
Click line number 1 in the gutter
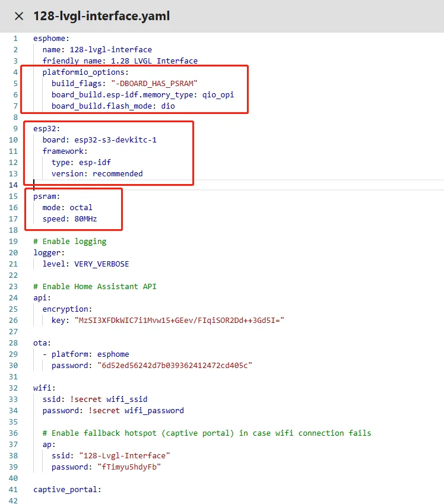(15, 39)
